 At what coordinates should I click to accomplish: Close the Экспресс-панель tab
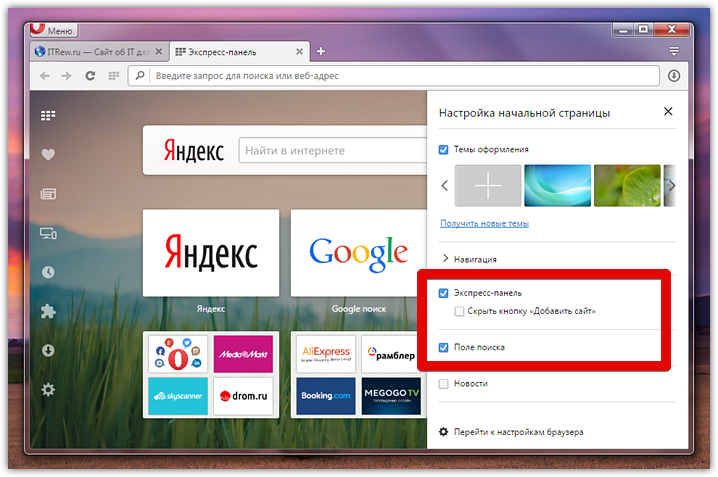[x=299, y=52]
